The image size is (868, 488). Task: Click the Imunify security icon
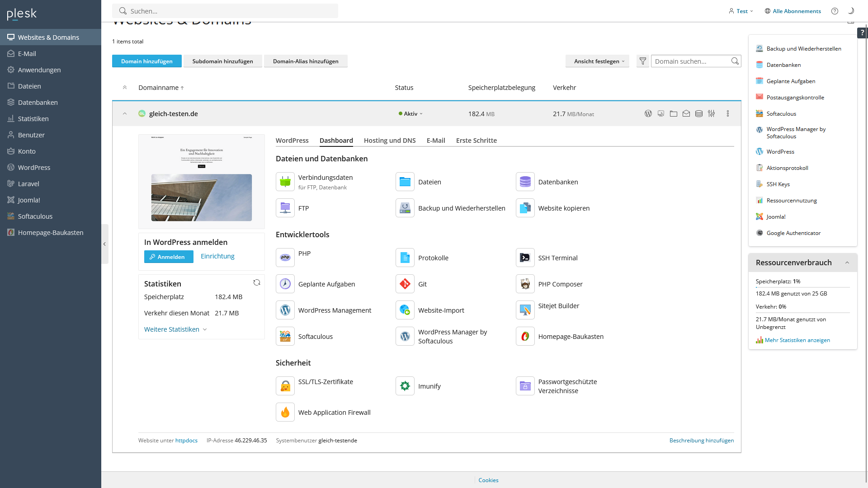[405, 386]
